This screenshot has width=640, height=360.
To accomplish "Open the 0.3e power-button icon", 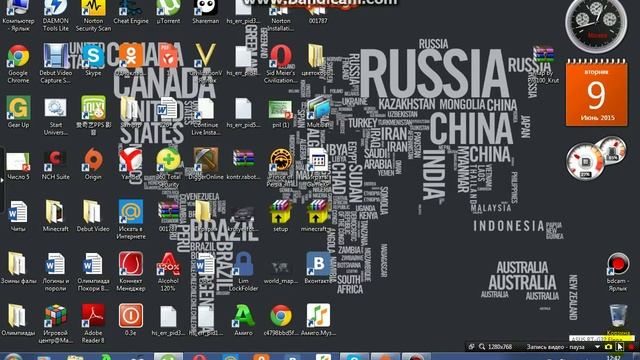I will [x=131, y=320].
